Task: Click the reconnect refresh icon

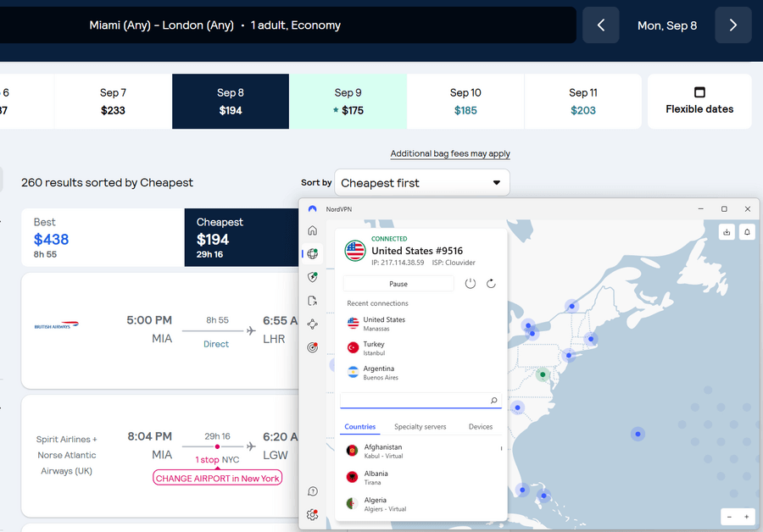Action: [491, 284]
